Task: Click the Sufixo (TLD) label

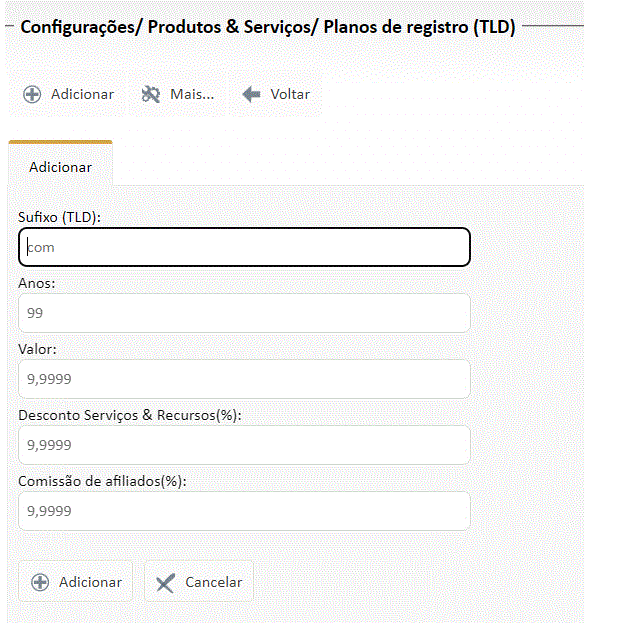Action: tap(60, 217)
